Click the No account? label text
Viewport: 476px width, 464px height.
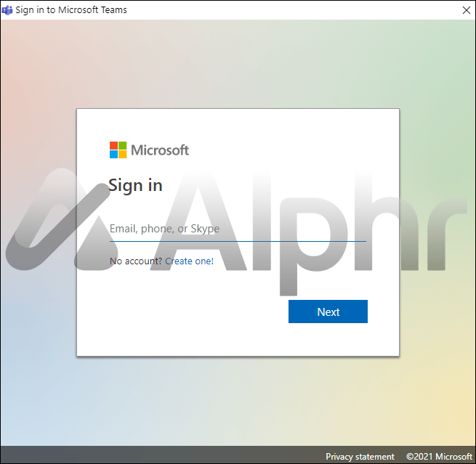click(x=136, y=261)
